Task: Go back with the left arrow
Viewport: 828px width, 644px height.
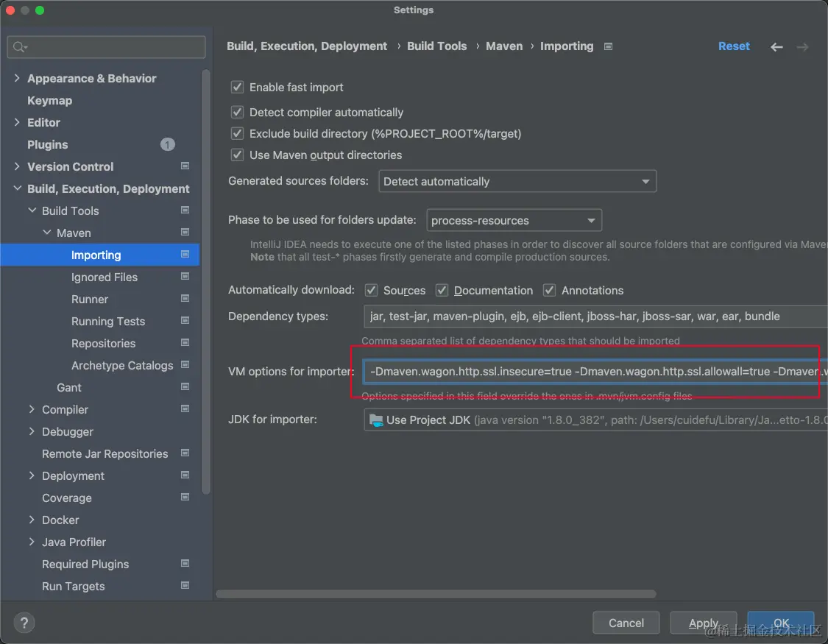Action: pos(776,47)
